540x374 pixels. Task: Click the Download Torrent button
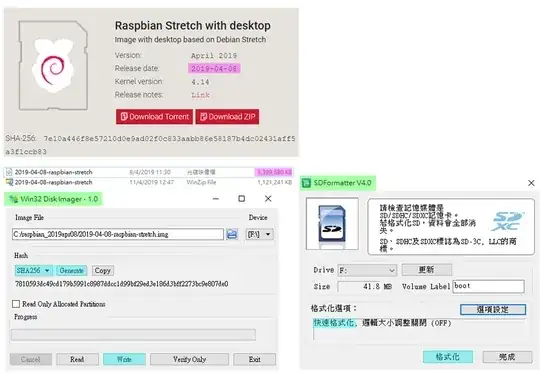(154, 117)
